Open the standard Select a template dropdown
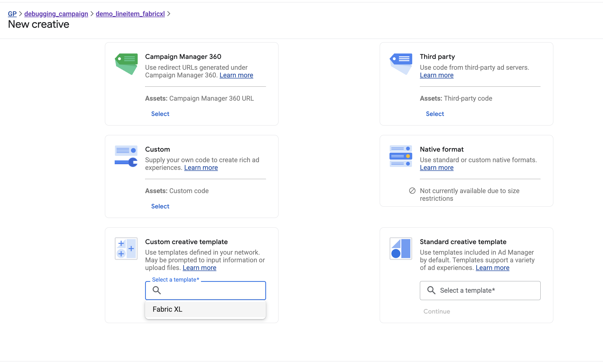 tap(480, 291)
